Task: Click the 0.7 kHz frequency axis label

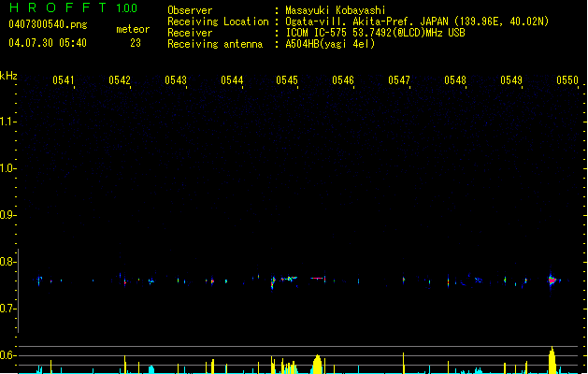Action: click(7, 309)
